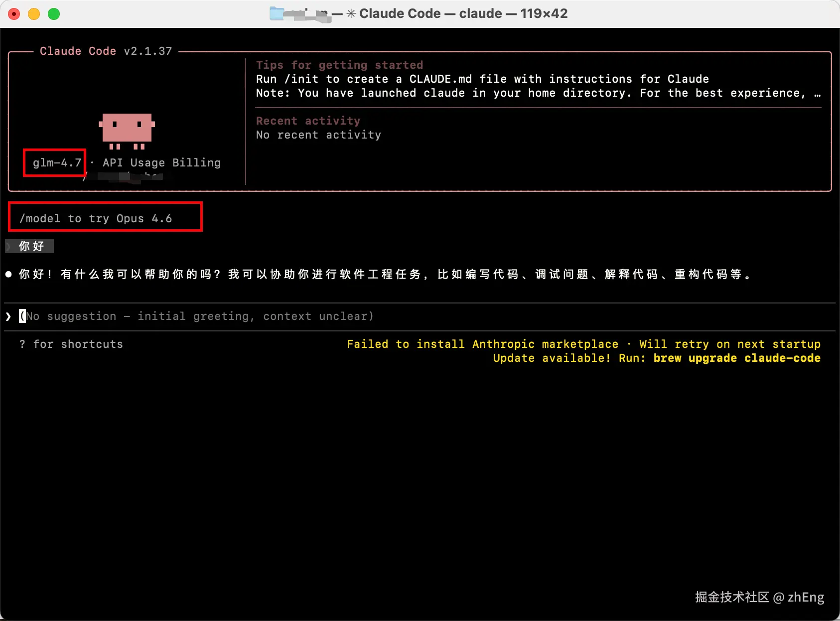
Task: Click the '? for shortcuts' hint
Action: tap(71, 344)
